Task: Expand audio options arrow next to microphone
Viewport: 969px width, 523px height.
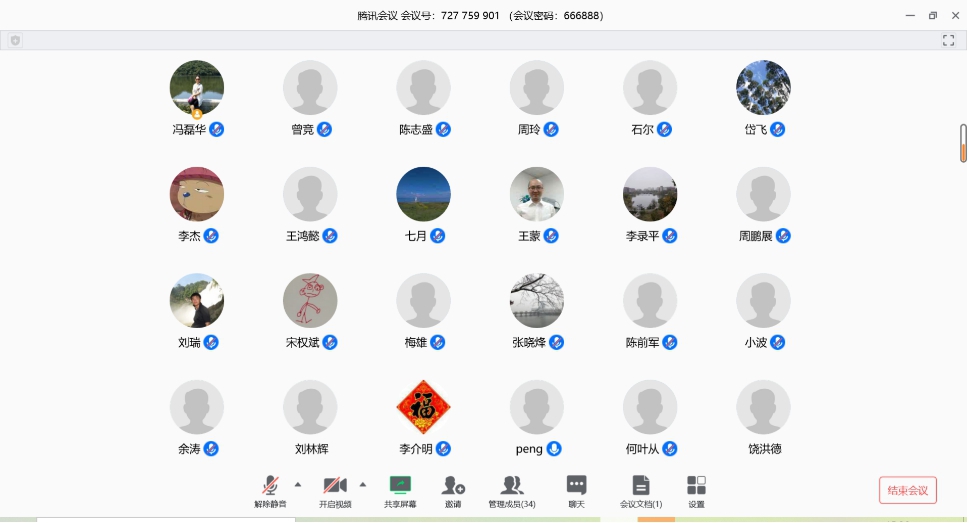Action: [x=298, y=484]
